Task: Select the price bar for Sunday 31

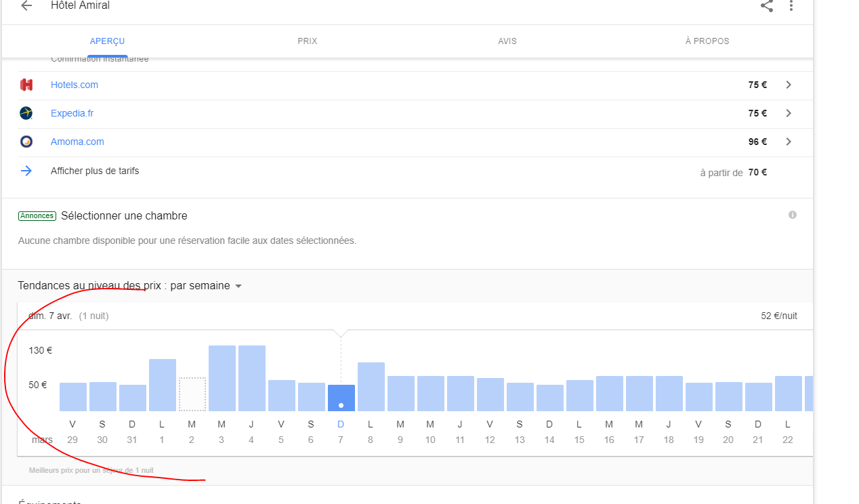Action: tap(133, 398)
